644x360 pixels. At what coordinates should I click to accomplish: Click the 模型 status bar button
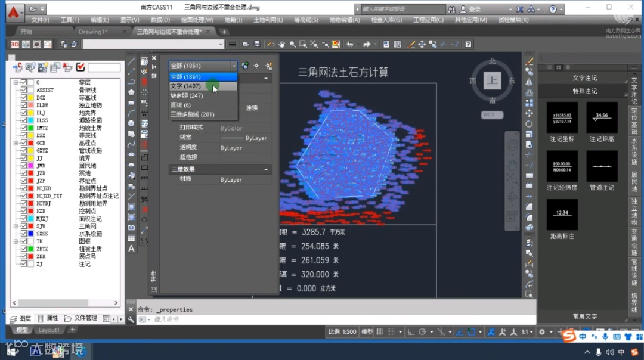(367, 331)
